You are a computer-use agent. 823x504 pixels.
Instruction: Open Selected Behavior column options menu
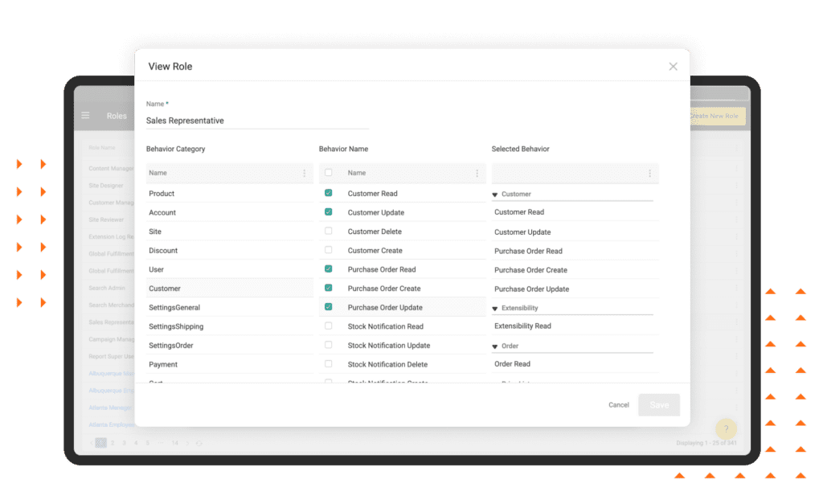(x=649, y=173)
